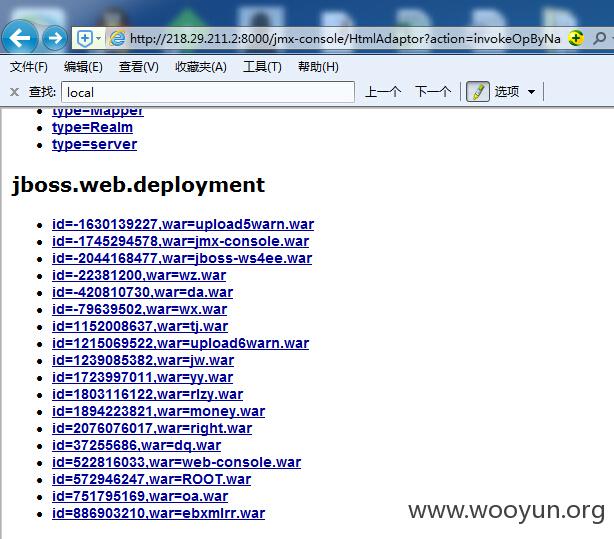This screenshot has width=614, height=539.
Task: Open the wx.war deployment link
Action: click(x=139, y=309)
